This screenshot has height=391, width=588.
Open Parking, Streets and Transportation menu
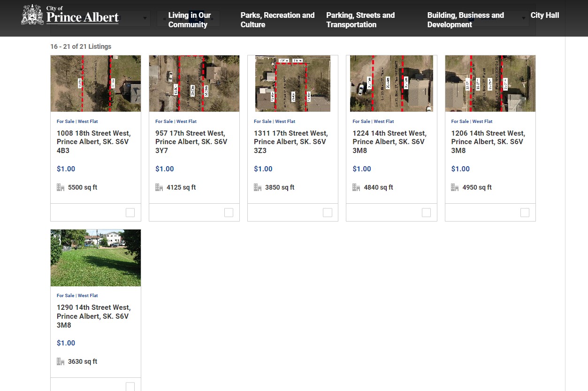tap(360, 20)
